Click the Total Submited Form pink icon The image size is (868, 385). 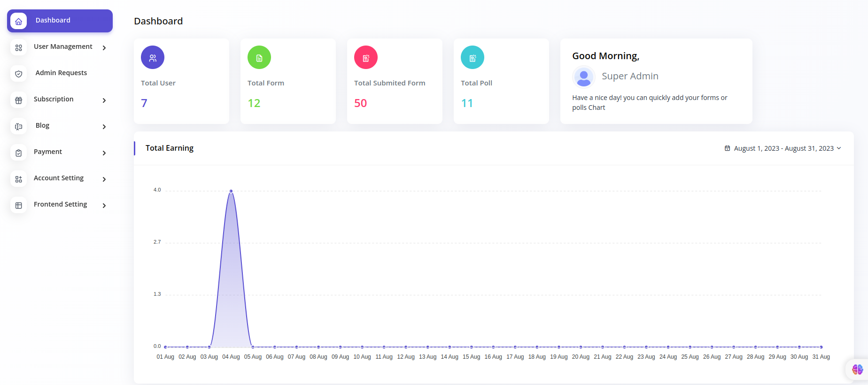coord(366,57)
